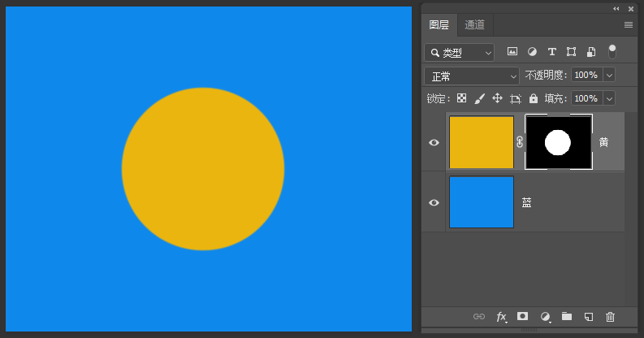
Task: Expand the 填充 fill slider arrow
Action: 610,98
